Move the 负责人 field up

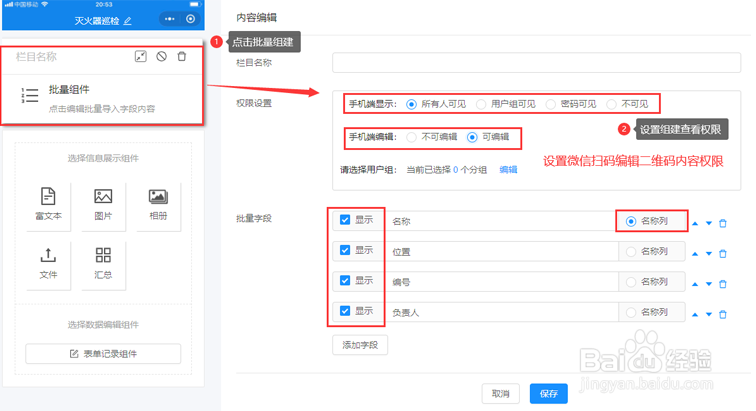pos(695,315)
